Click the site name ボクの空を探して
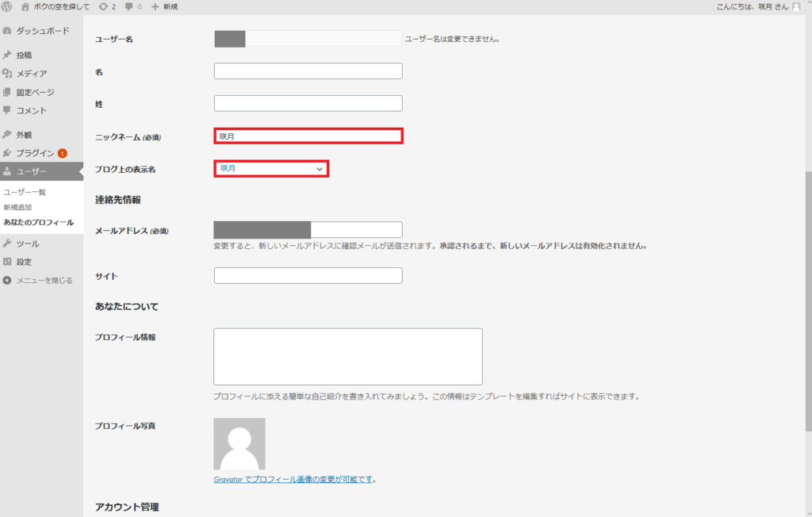 click(62, 6)
